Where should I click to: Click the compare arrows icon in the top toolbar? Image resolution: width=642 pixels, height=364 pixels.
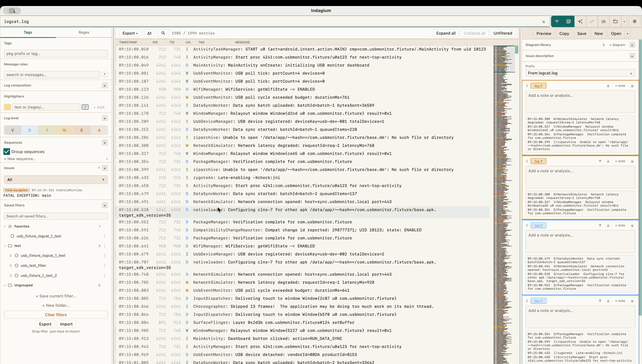[592, 22]
